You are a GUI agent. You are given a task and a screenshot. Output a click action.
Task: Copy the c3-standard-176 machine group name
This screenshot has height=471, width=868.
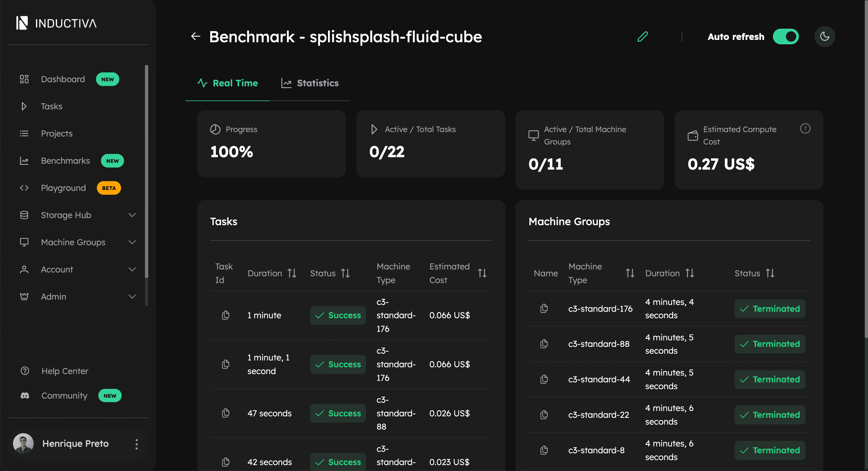pyautogui.click(x=544, y=308)
